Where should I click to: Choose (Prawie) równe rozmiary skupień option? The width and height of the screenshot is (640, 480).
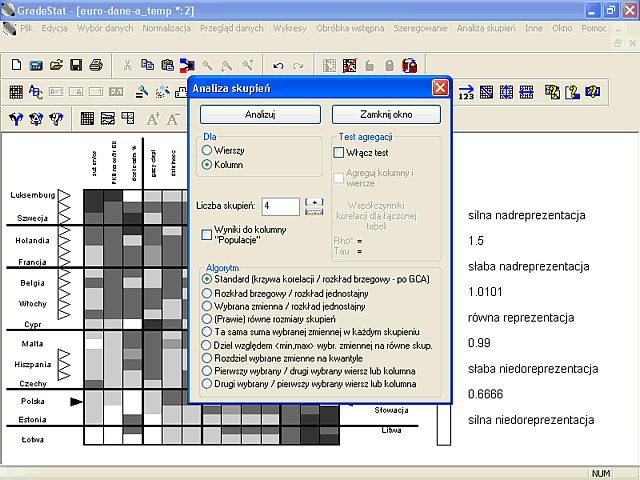(207, 319)
